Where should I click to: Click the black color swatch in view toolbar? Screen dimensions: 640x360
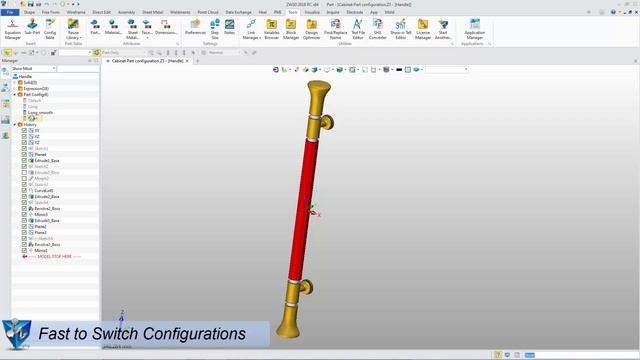point(399,70)
